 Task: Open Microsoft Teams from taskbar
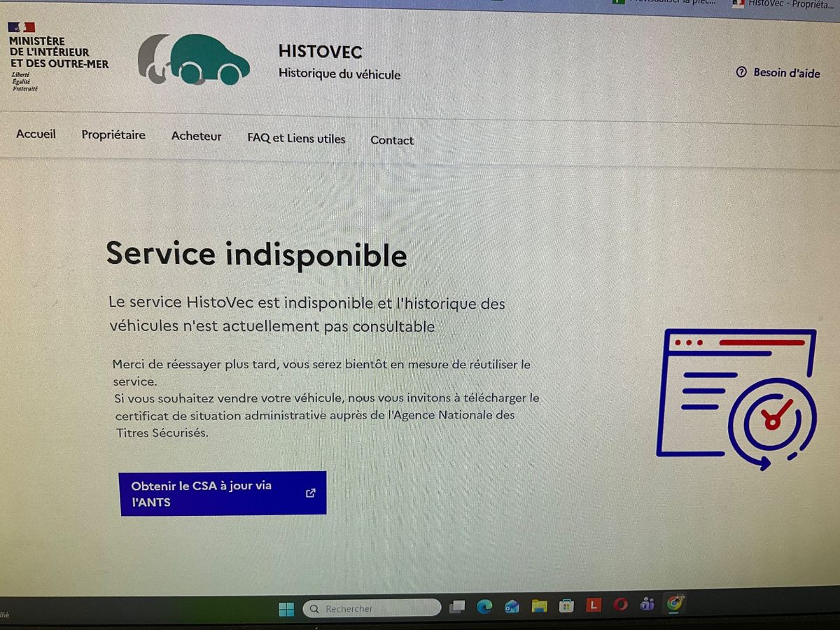point(647,603)
